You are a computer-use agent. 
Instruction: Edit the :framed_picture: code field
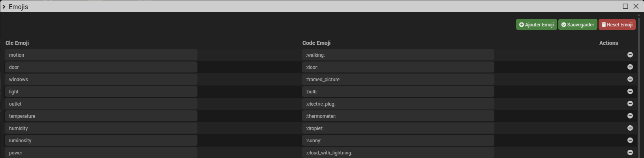[x=398, y=80]
